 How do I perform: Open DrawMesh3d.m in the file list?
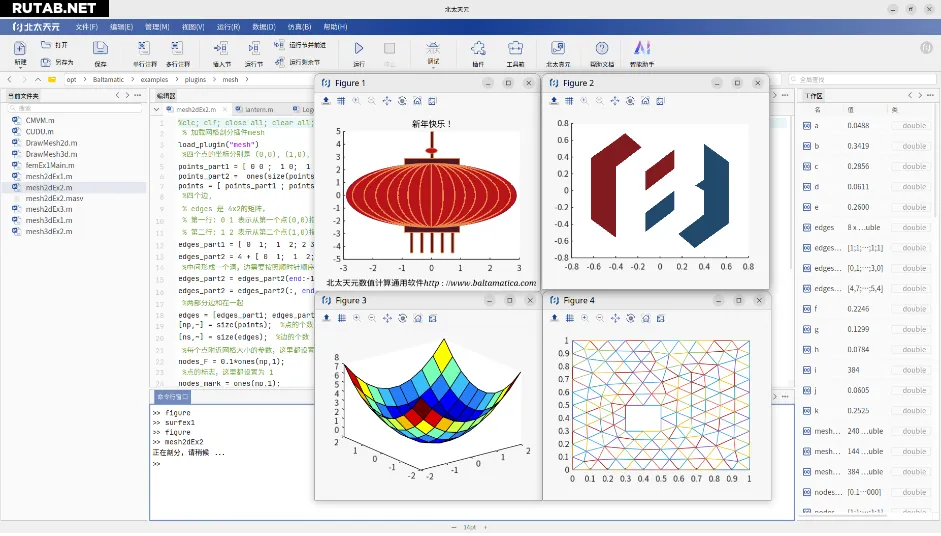click(51, 154)
